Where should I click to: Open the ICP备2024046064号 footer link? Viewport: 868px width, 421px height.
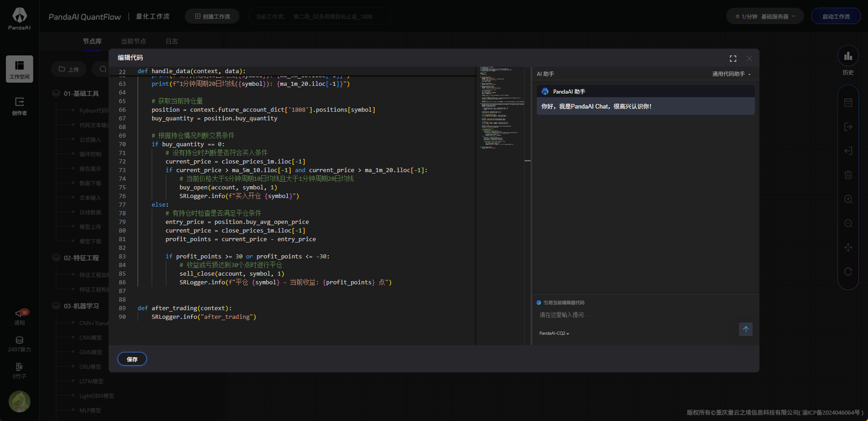point(831,412)
